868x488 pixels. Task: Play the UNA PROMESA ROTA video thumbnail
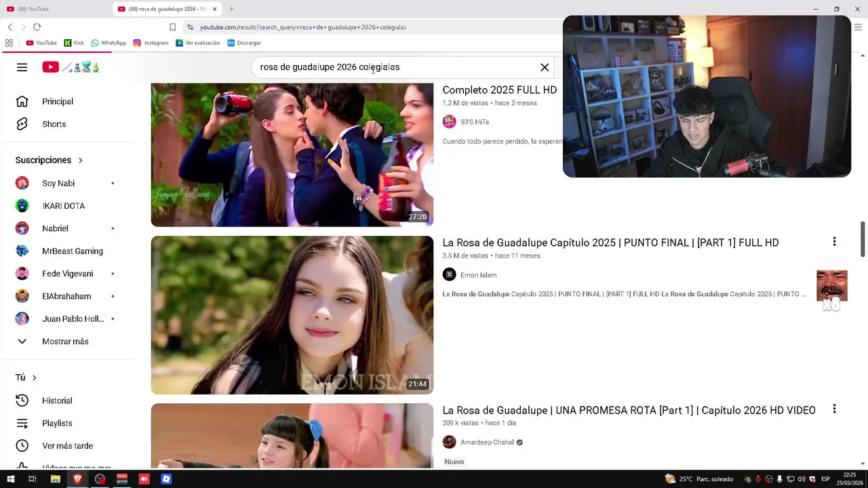[x=292, y=436]
